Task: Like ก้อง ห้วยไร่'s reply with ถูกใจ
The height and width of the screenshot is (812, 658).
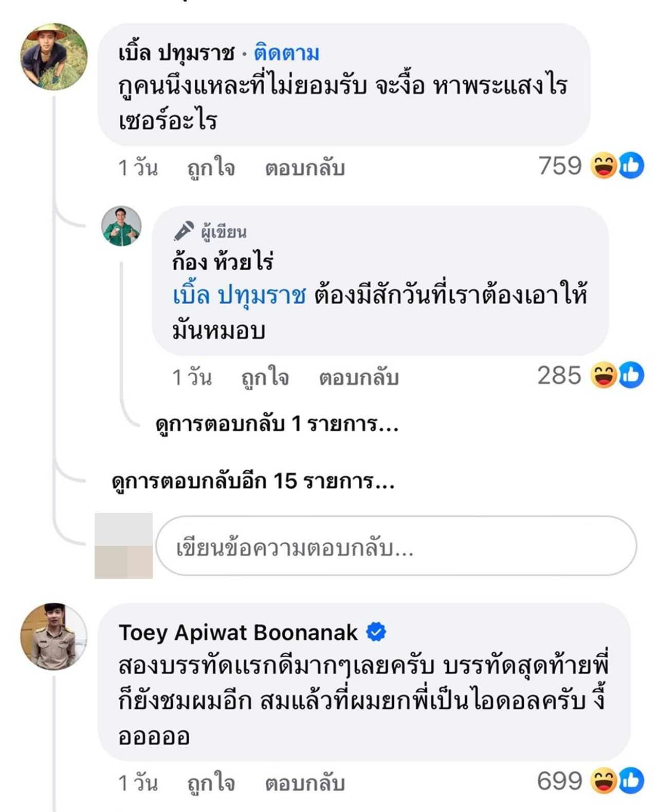Action: click(265, 377)
